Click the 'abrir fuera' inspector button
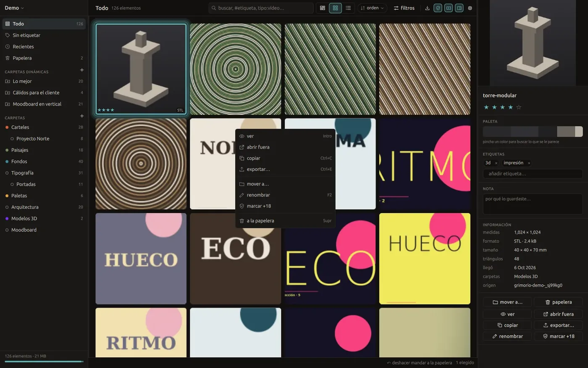 (558, 314)
